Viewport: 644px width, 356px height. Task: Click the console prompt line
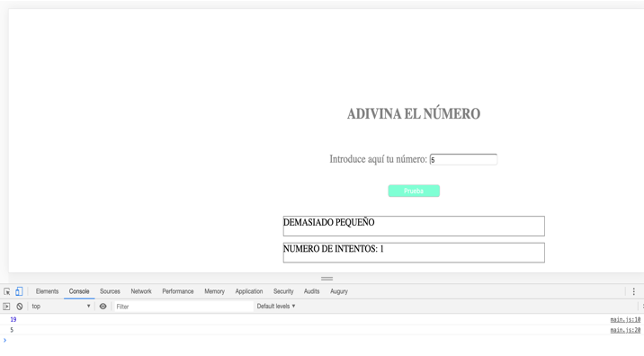pos(322,341)
